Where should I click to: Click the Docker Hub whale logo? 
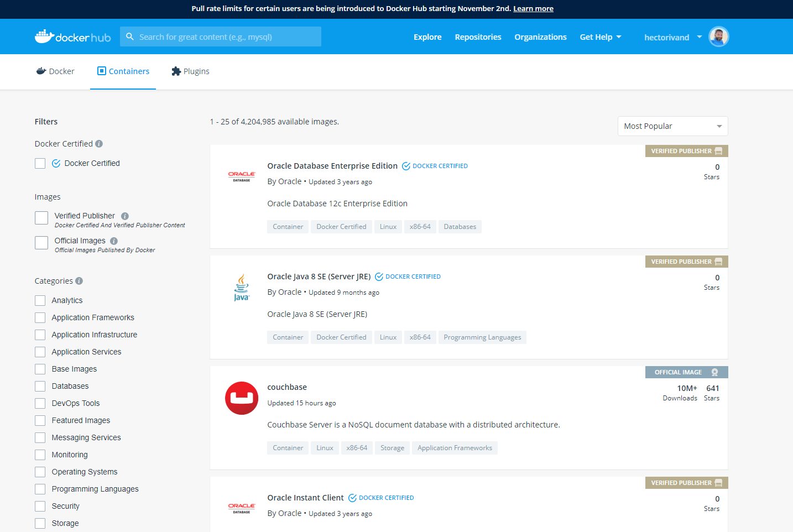[72, 36]
